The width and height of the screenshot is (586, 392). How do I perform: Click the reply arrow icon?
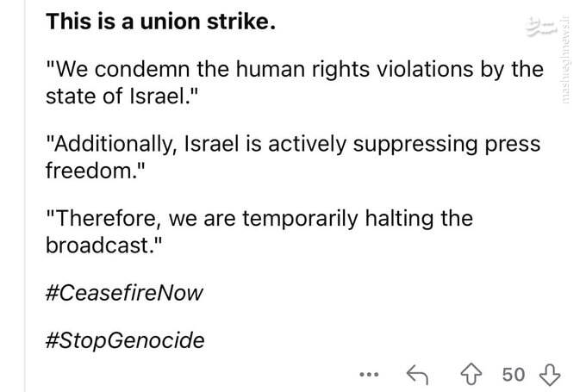[x=417, y=374]
